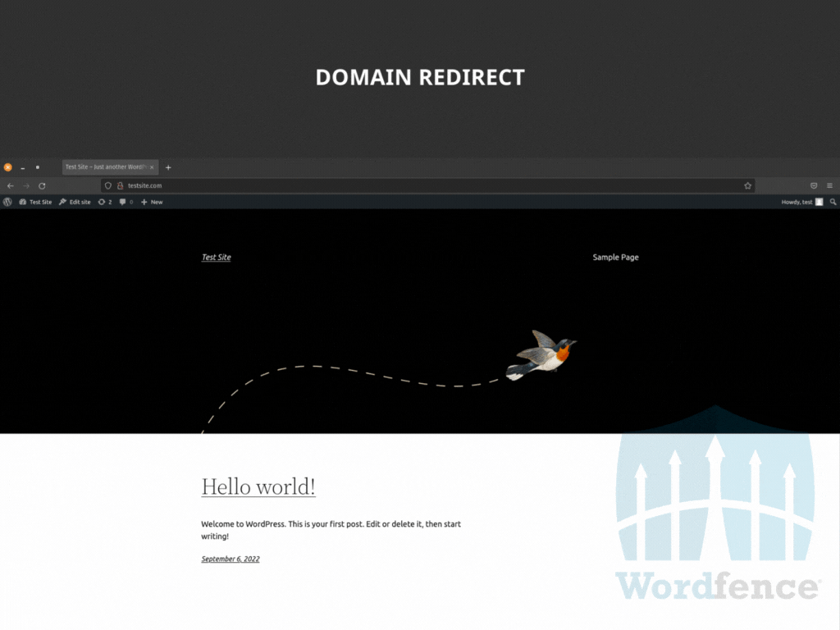Click the September 6, 2022 date link
Screen dimensions: 840x630
coord(231,559)
